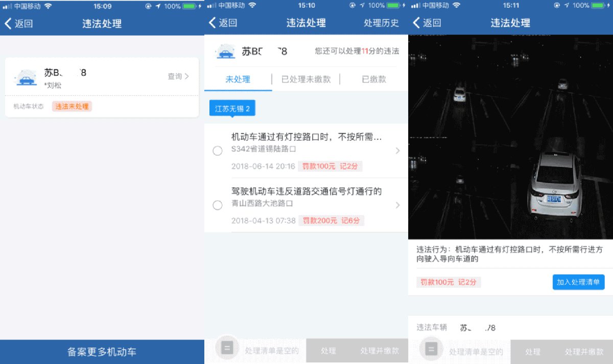Switch to the 已处理未缴款 tab
This screenshot has height=364, width=613.
[305, 79]
